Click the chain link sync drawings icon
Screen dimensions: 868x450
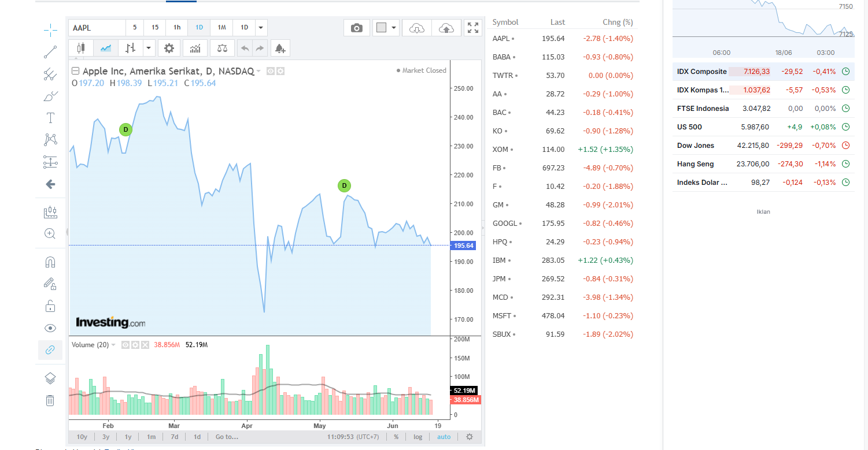(50, 350)
